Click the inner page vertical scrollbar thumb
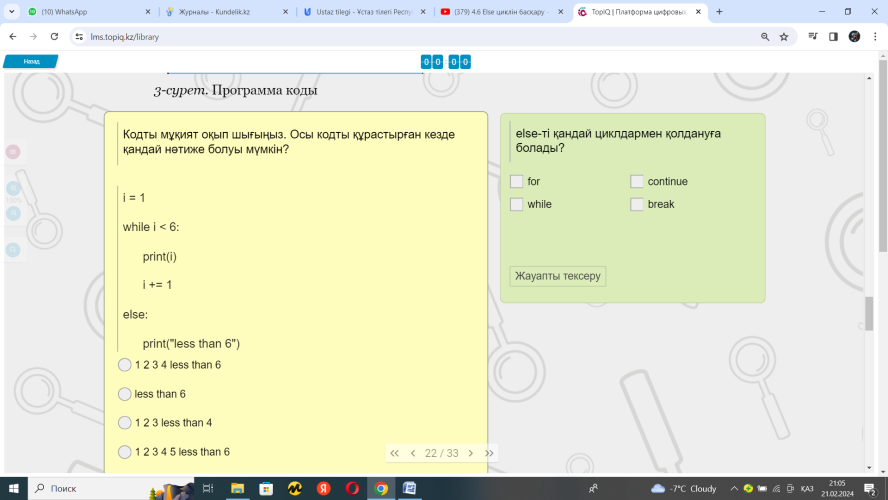 (x=869, y=313)
